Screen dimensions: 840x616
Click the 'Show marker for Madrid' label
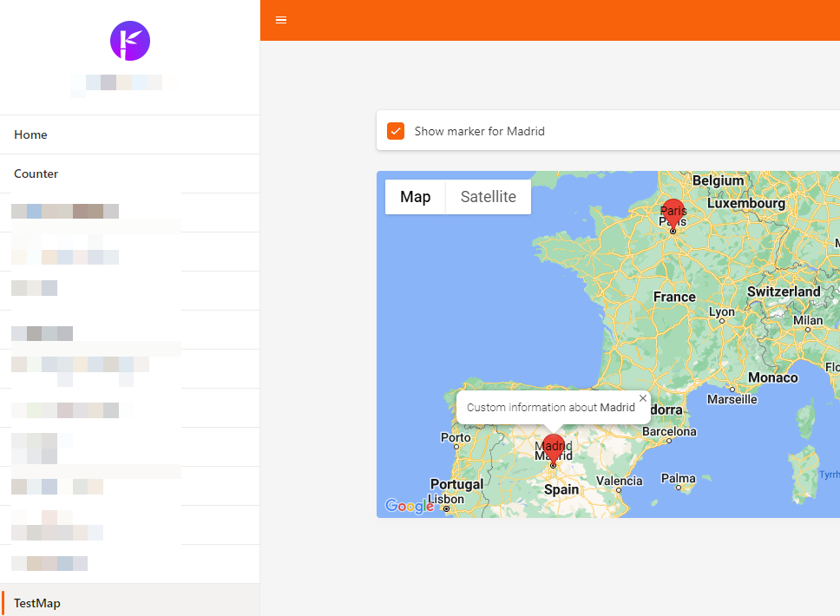click(x=479, y=131)
